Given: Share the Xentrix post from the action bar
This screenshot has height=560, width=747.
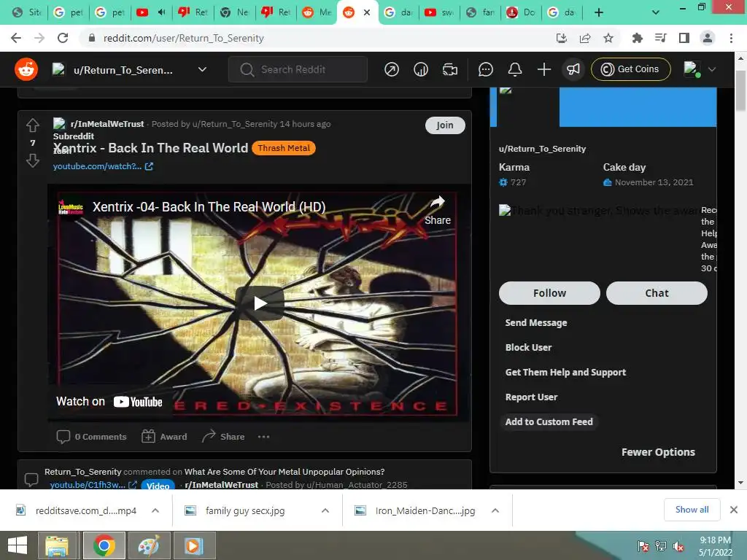Looking at the screenshot, I should point(223,437).
